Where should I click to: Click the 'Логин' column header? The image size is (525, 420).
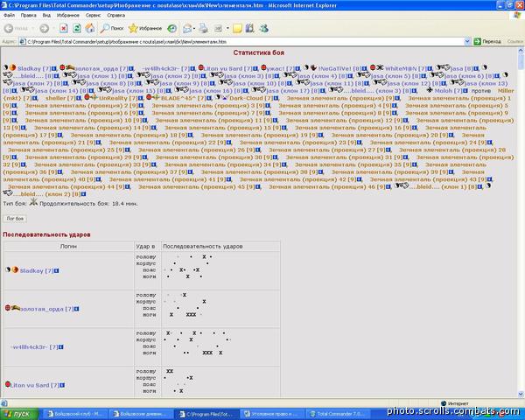point(68,246)
